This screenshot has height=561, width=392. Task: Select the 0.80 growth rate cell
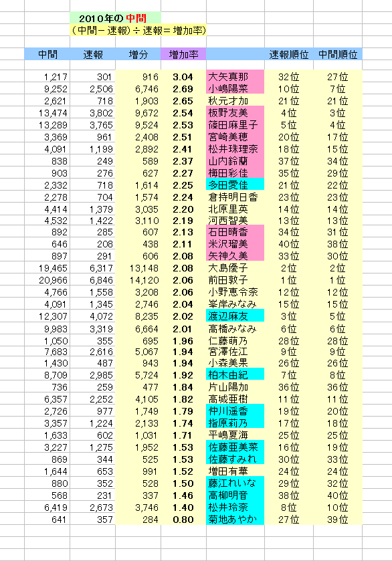[x=183, y=519]
